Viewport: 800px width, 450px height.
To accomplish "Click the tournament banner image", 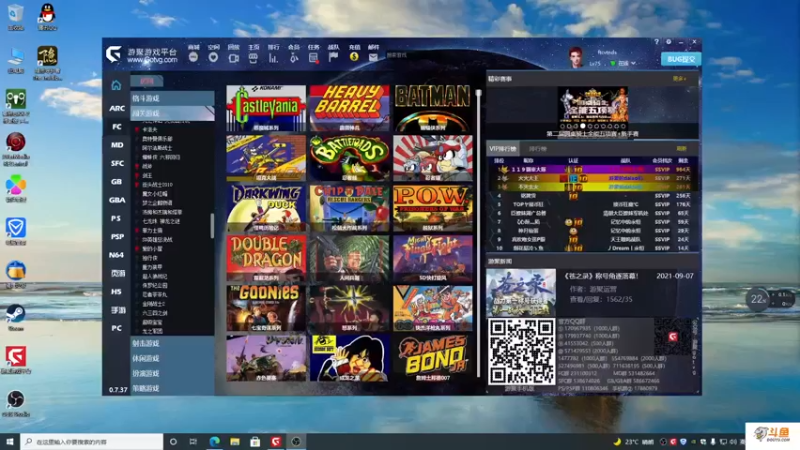I will click(593, 105).
